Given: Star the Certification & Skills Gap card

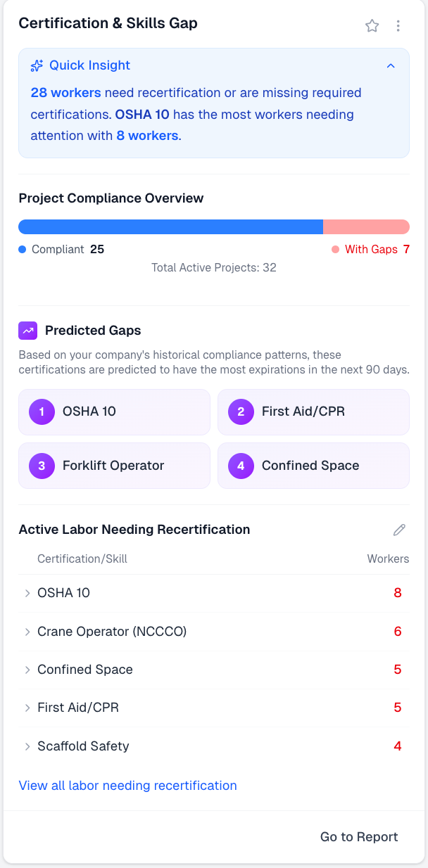Looking at the screenshot, I should [372, 26].
